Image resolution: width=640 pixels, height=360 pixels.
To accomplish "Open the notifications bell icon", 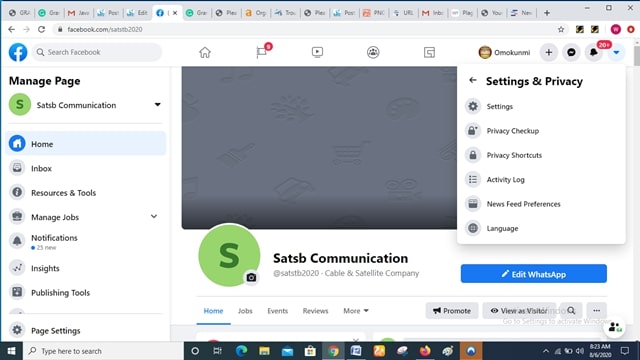I will (x=594, y=52).
